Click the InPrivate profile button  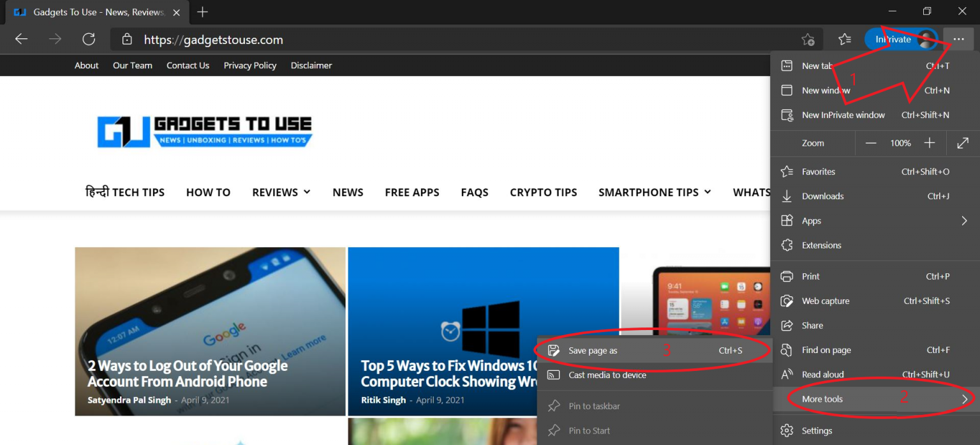(893, 39)
